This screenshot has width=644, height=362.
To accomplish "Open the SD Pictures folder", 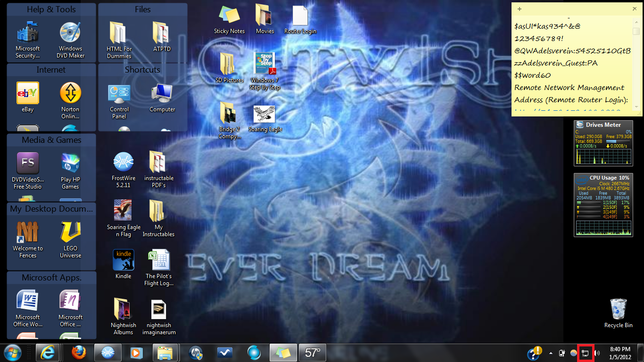I will click(230, 68).
